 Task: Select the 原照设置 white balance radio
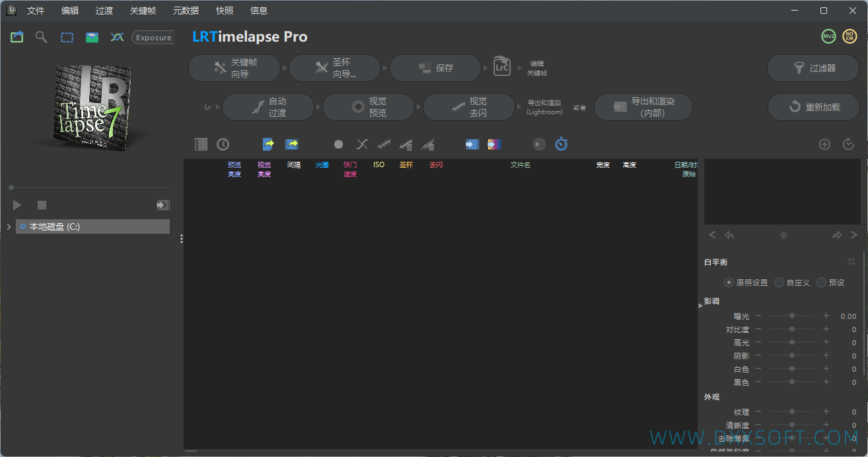point(729,283)
